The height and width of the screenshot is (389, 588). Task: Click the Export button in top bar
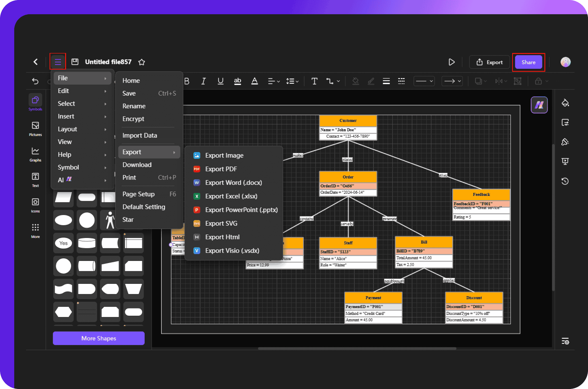point(489,62)
